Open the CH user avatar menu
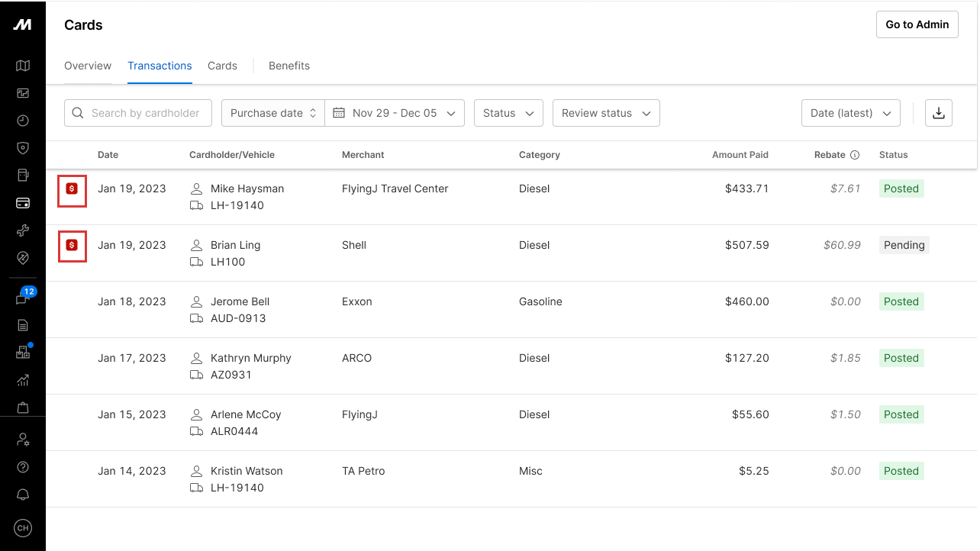 click(23, 528)
